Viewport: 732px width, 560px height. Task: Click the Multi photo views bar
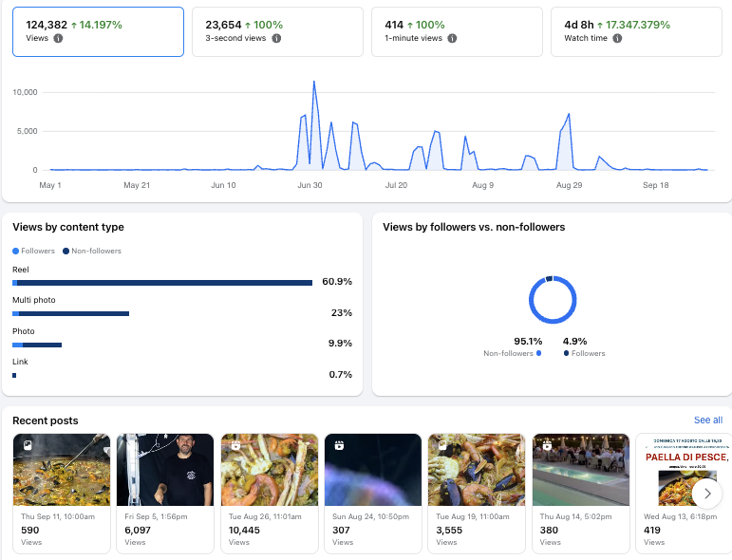pyautogui.click(x=70, y=313)
